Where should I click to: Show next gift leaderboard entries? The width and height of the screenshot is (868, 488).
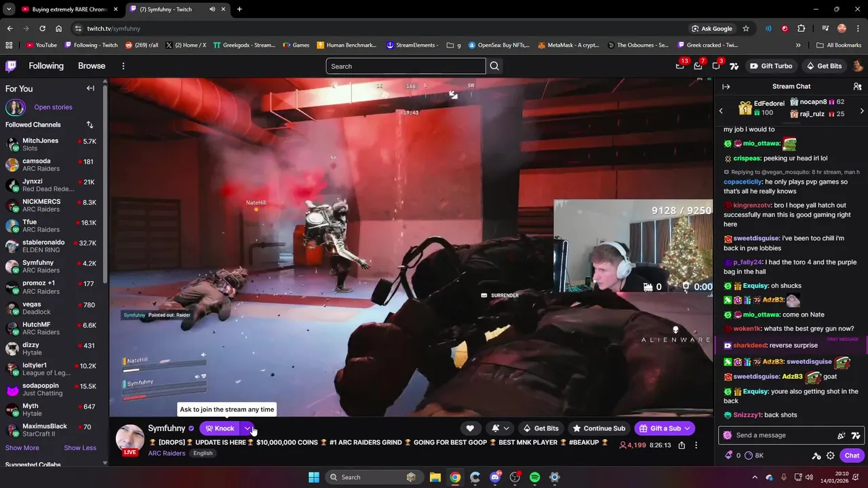coord(862,110)
